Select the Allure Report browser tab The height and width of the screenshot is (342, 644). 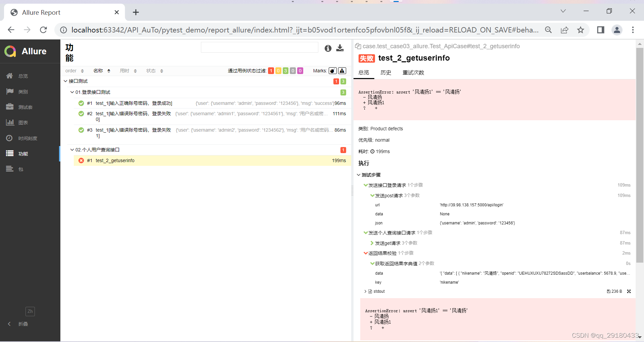[x=64, y=12]
